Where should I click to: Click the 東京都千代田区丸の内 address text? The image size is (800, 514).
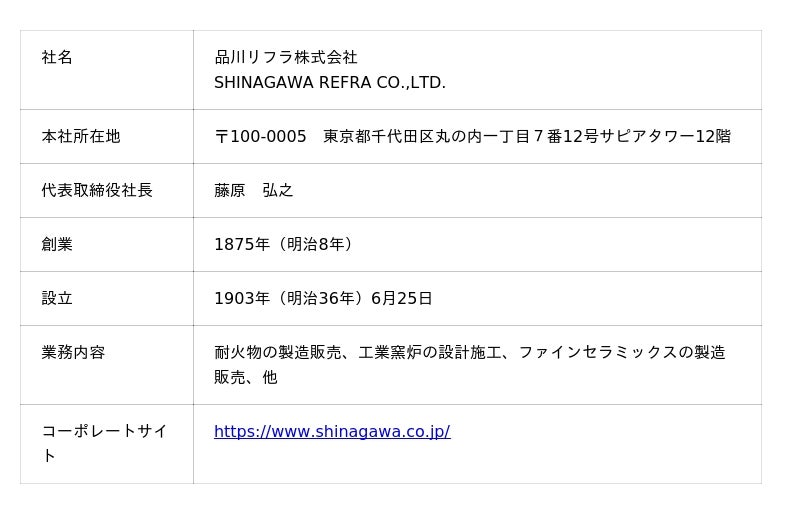click(x=395, y=137)
